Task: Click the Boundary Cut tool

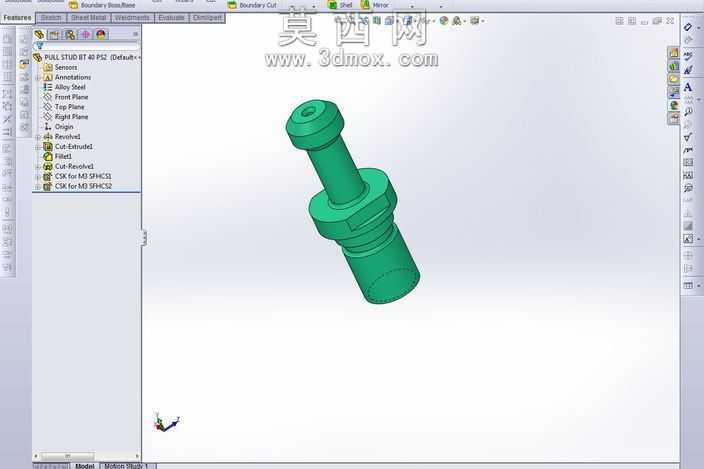Action: pos(252,5)
